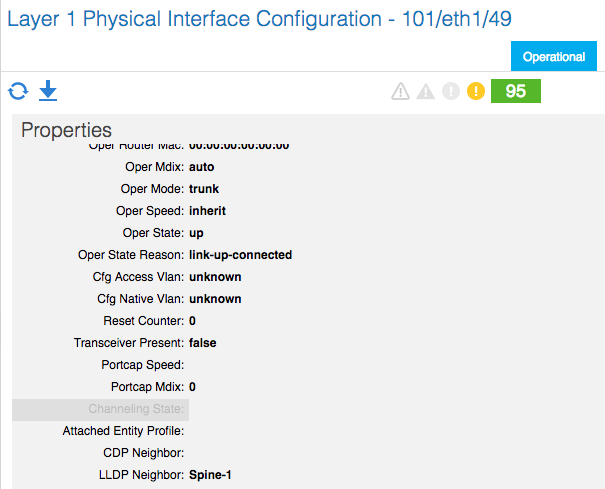Click the Properties section heading
Viewport: 605px width, 489px height.
66,130
